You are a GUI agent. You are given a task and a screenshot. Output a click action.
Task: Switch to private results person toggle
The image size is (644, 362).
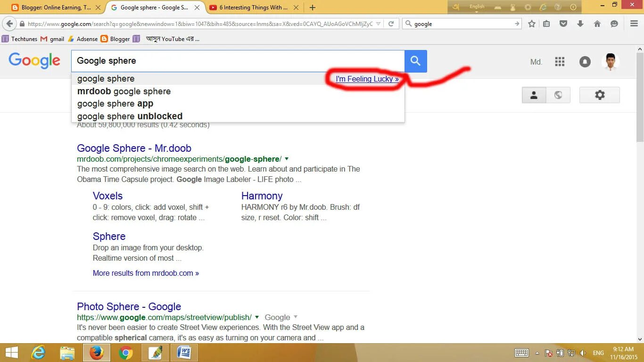(x=534, y=95)
